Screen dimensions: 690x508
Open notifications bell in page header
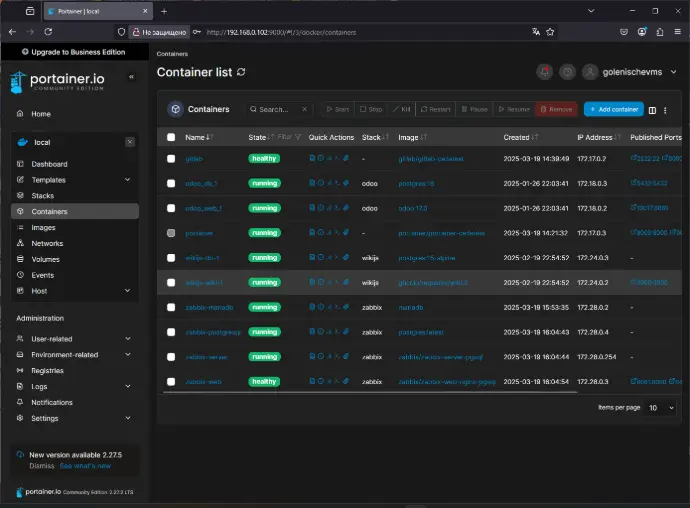[544, 72]
